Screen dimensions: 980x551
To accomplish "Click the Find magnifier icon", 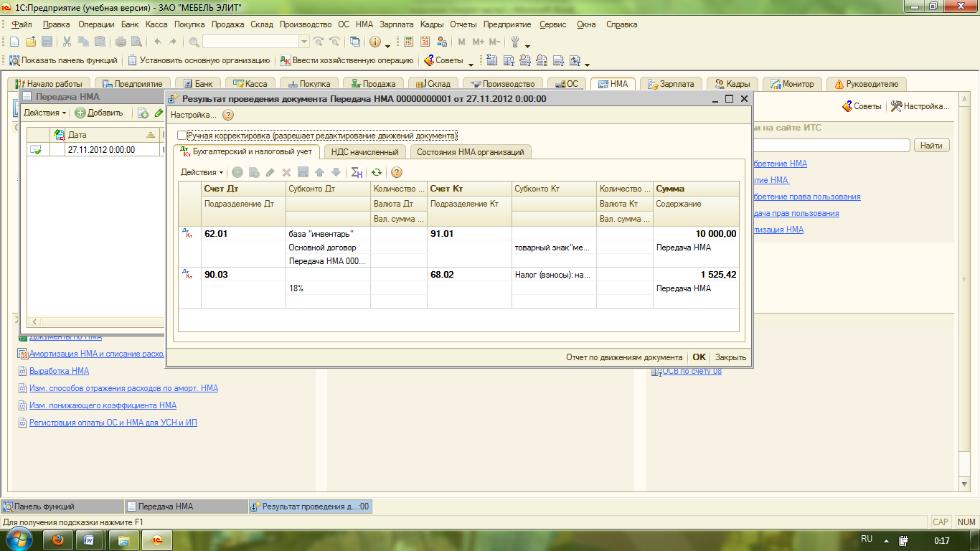I will 194,42.
